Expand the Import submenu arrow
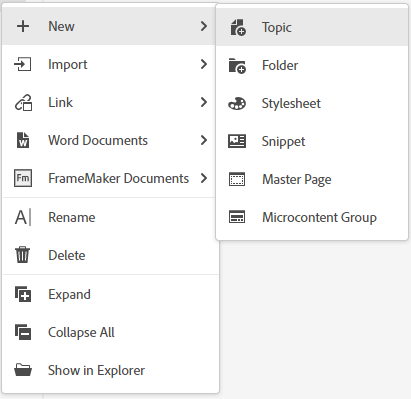 click(204, 64)
